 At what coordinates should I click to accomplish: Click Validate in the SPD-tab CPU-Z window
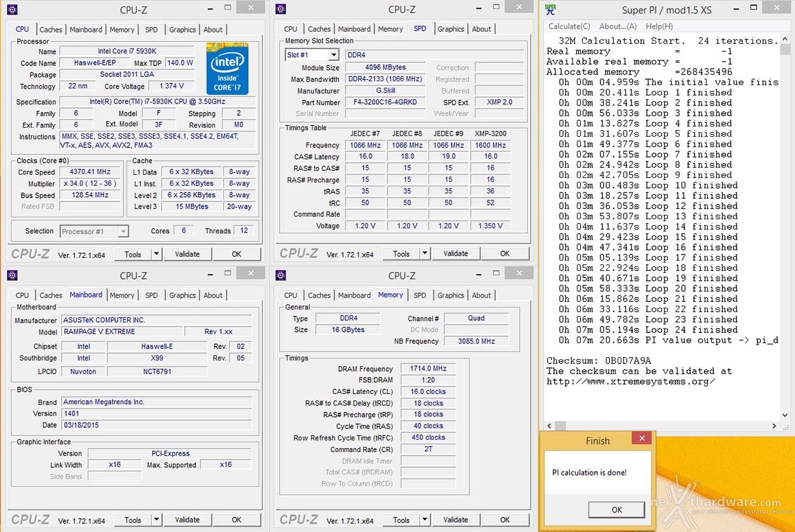(x=455, y=254)
